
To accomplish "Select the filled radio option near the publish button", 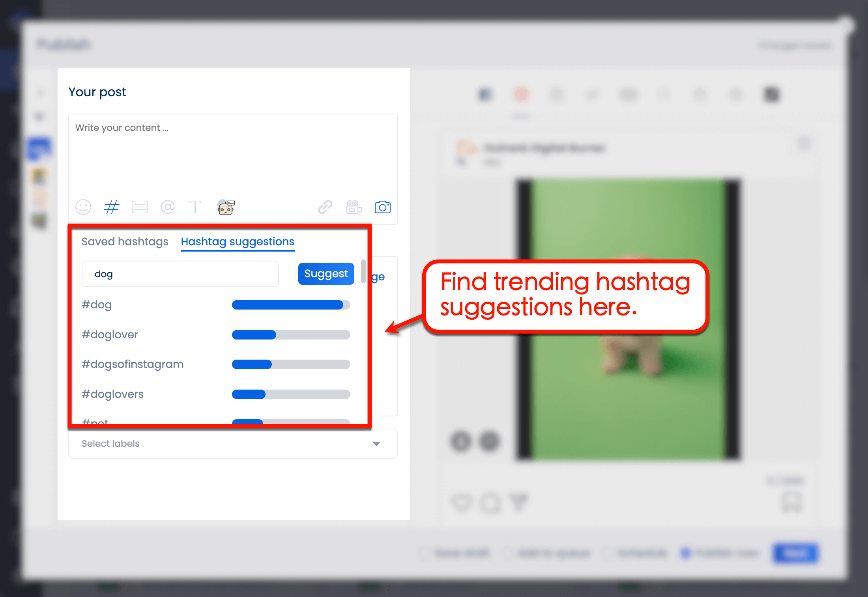I will click(686, 553).
